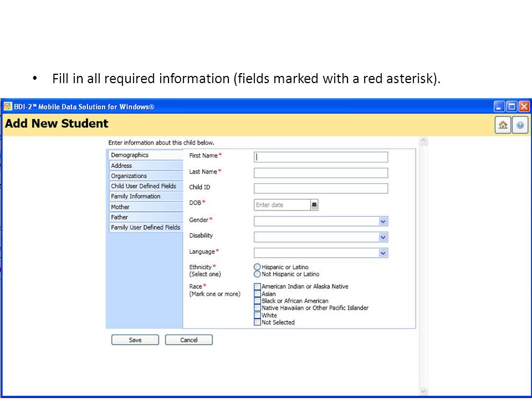Check Native Hawaiian or Other Pacific Islander
This screenshot has width=532, height=399.
[257, 308]
